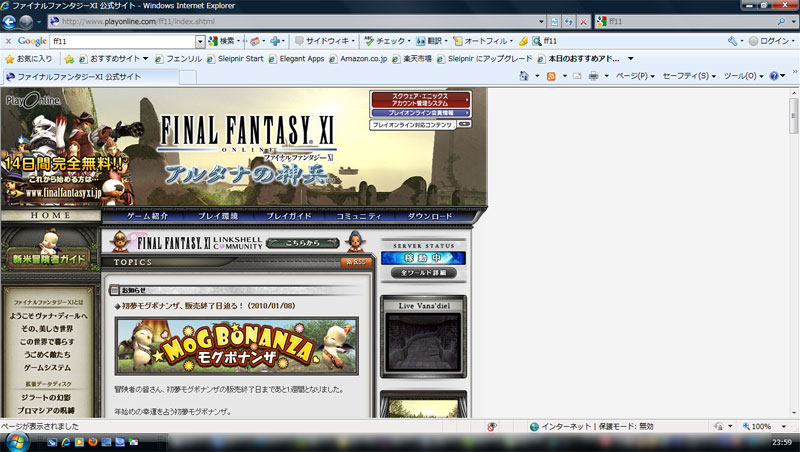Open the ゲーム紹介 navigation tab

pos(147,216)
